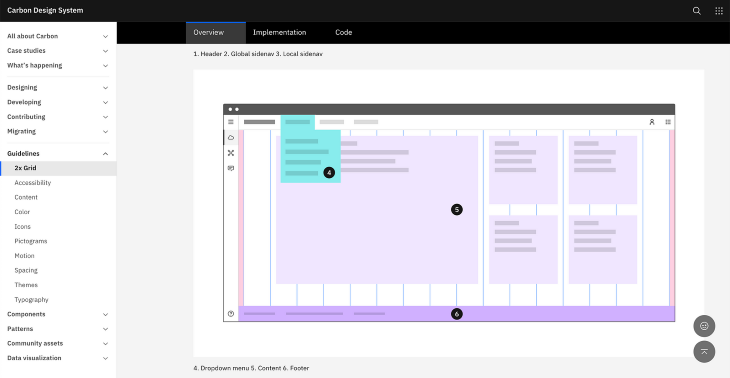Expand the Components section

(x=58, y=314)
